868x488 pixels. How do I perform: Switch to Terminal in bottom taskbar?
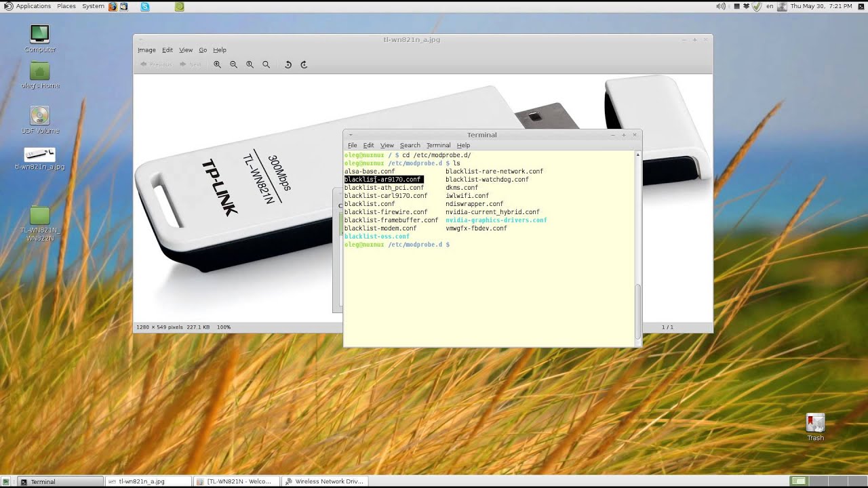click(x=60, y=481)
